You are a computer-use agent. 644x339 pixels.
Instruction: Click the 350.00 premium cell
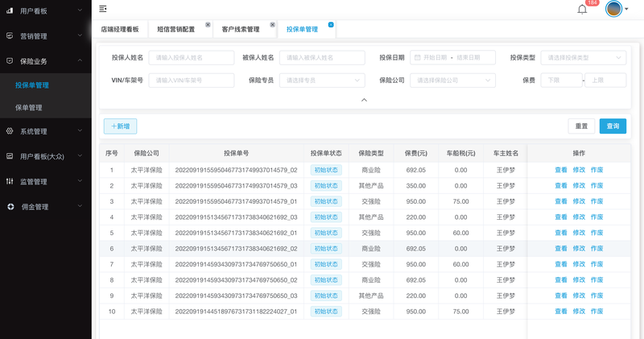(415, 186)
